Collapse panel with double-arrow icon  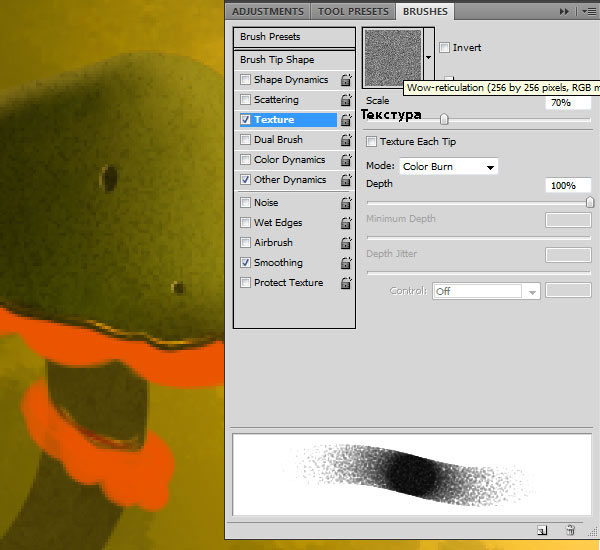pos(564,12)
